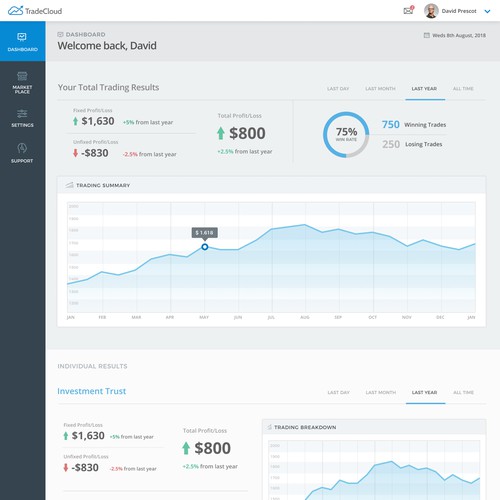
Task: Click the Trading Summary chart icon
Action: pyautogui.click(x=69, y=185)
